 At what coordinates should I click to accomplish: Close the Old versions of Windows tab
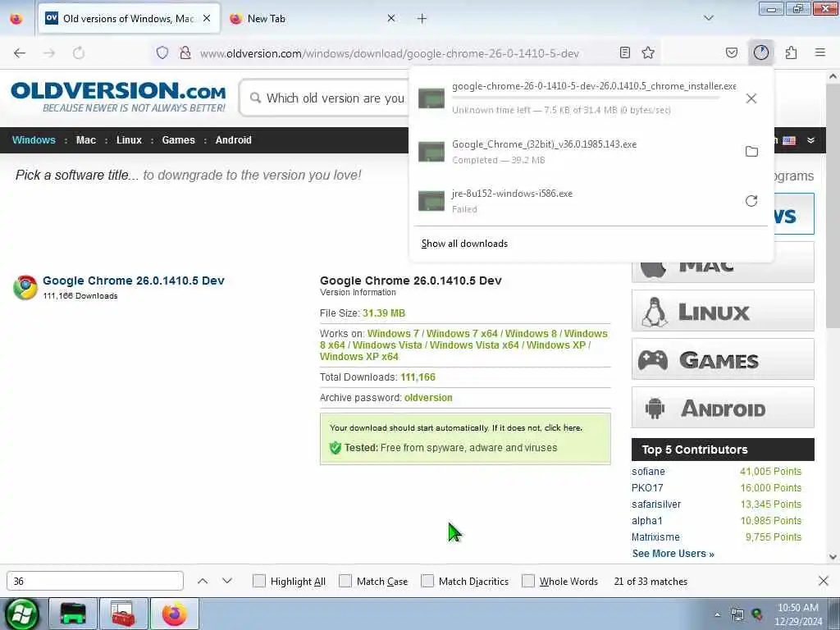point(207,18)
